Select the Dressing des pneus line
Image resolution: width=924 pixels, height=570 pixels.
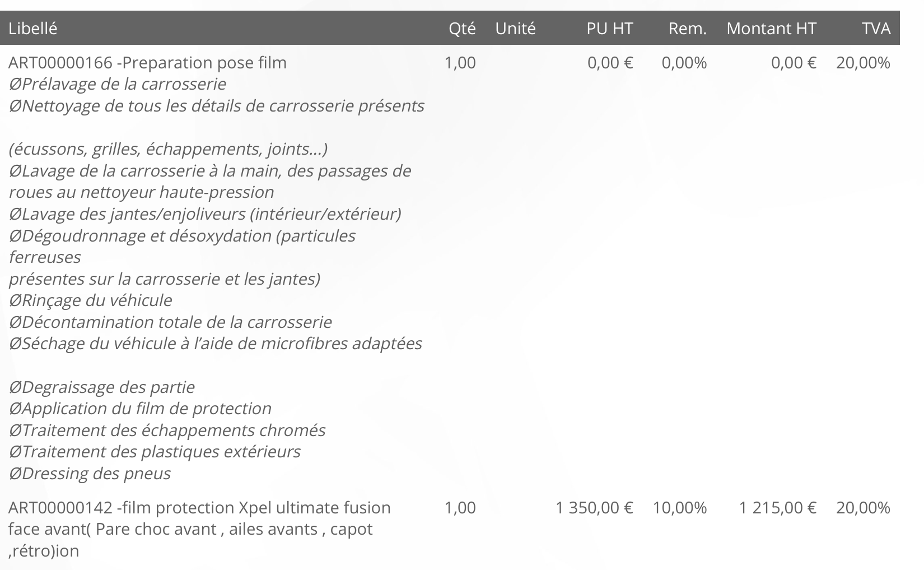tap(90, 474)
